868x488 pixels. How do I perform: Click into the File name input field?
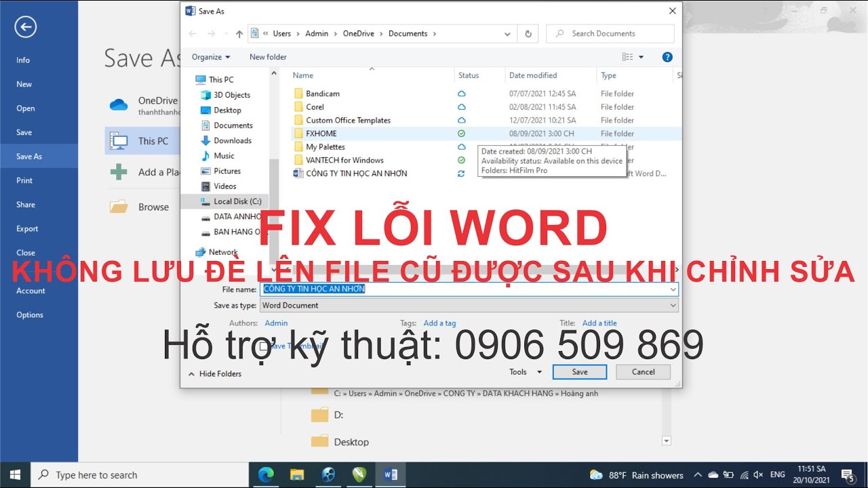[x=469, y=289]
